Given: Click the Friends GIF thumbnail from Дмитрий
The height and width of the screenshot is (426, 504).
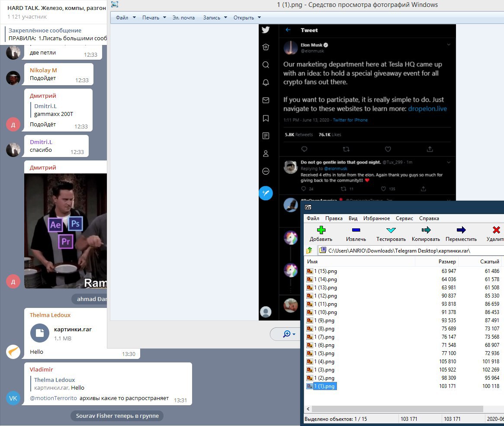Looking at the screenshot, I should pyautogui.click(x=66, y=231).
